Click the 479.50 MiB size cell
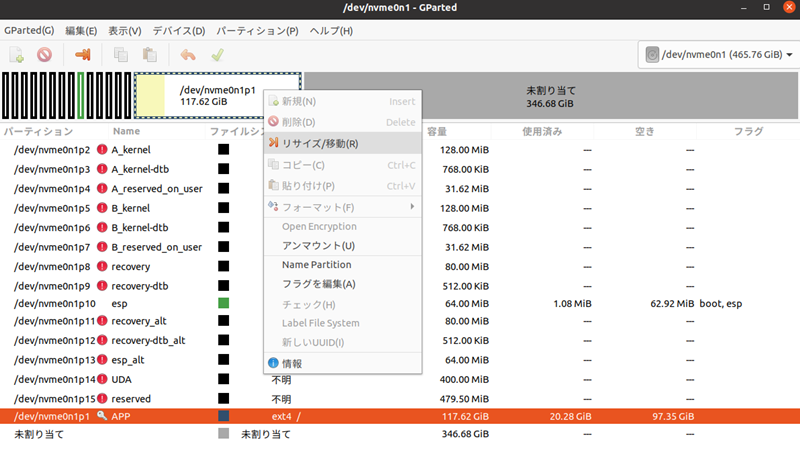Image resolution: width=800 pixels, height=470 pixels. (x=464, y=399)
